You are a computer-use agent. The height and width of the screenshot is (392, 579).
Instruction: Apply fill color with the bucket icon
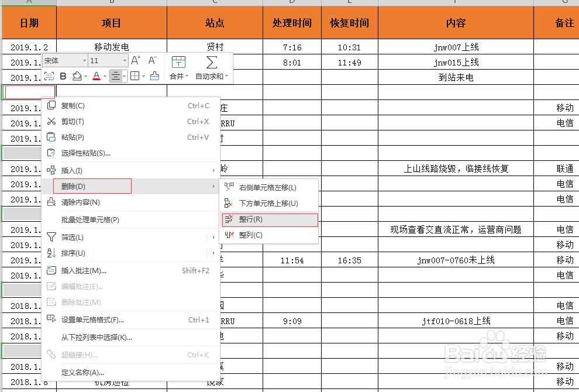coord(76,75)
